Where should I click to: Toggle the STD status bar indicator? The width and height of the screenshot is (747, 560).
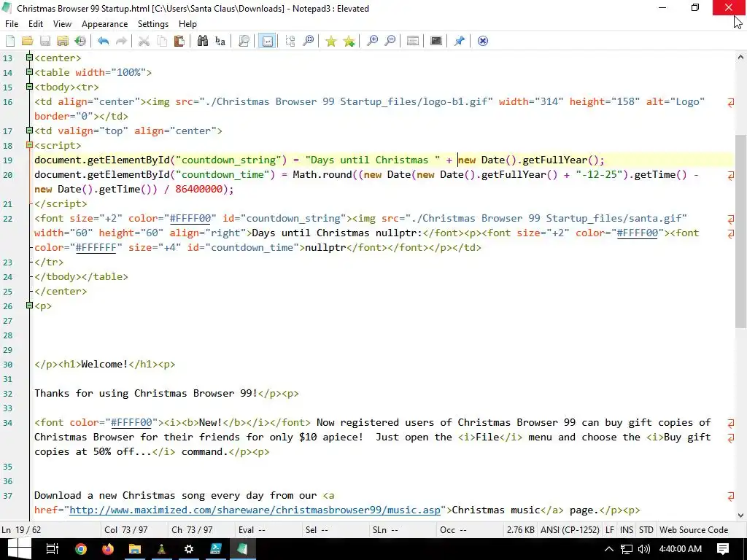(x=646, y=530)
